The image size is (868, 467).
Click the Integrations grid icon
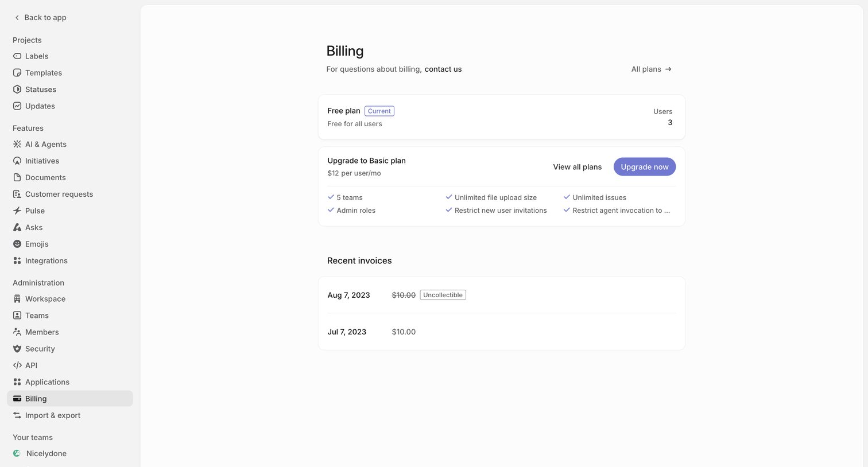[17, 260]
